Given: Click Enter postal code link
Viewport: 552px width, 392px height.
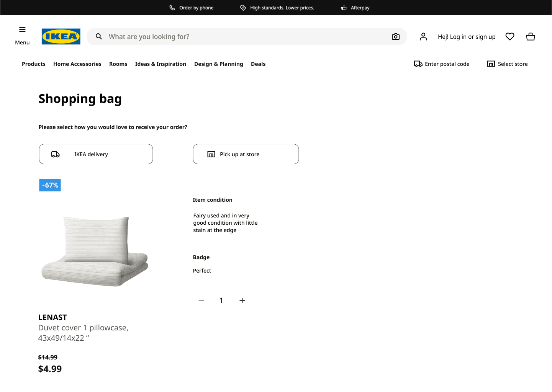Looking at the screenshot, I should [x=447, y=64].
